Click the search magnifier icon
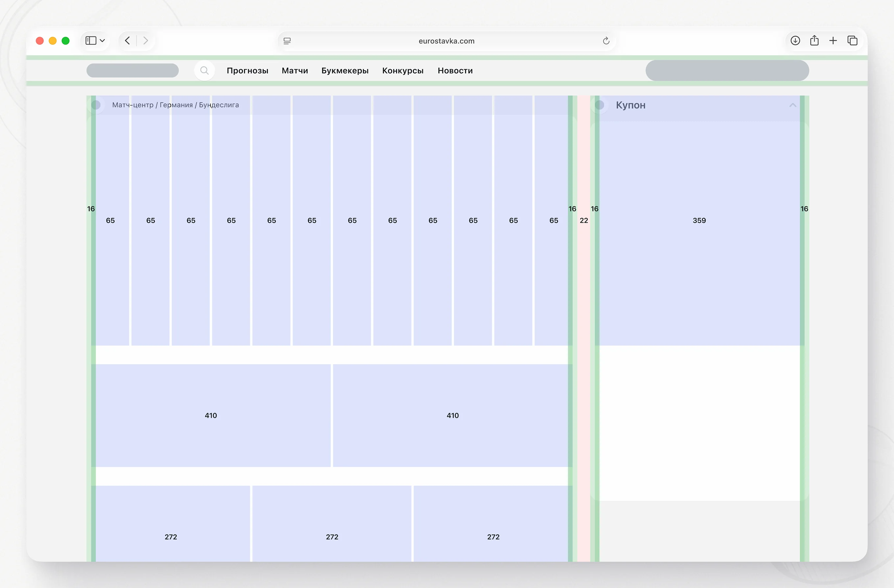Image resolution: width=894 pixels, height=588 pixels. pyautogui.click(x=204, y=71)
